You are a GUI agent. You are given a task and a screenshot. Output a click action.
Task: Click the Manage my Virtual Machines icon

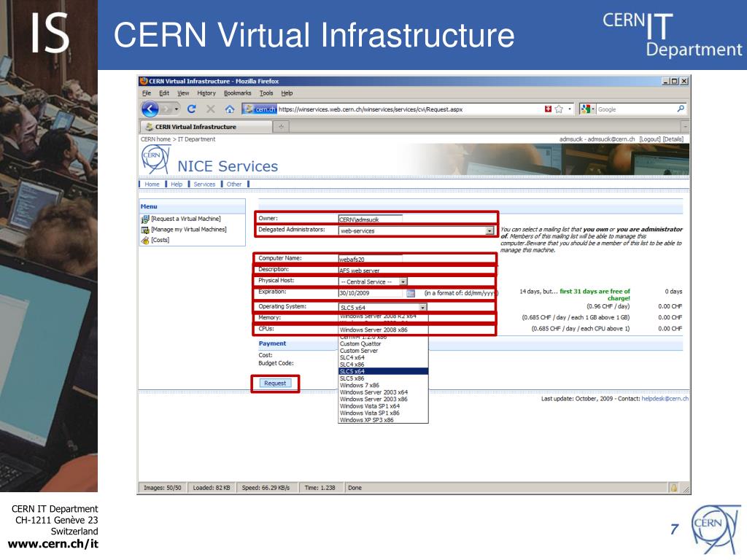[145, 230]
